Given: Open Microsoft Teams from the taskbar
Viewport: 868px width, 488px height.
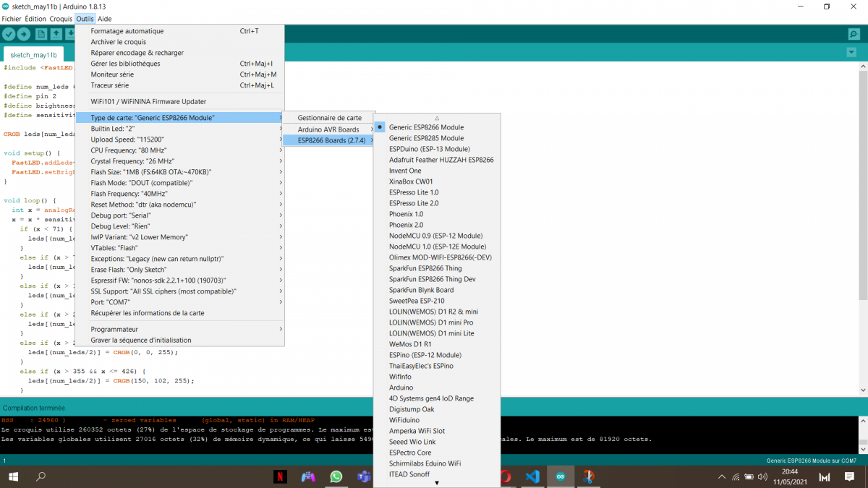Looking at the screenshot, I should coord(364,476).
